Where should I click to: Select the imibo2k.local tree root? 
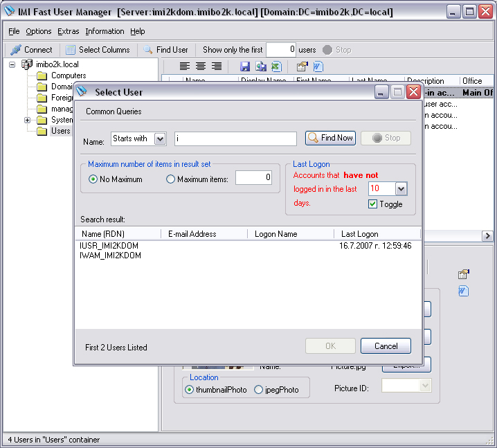pyautogui.click(x=57, y=64)
